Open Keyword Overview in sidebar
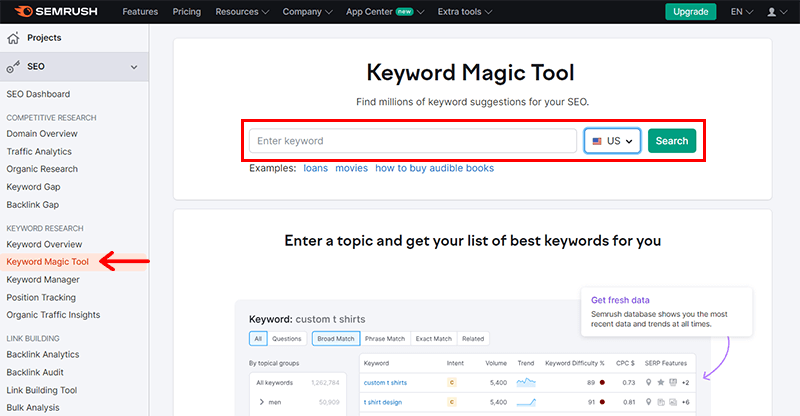Screen dimensions: 800x416 pos(44,244)
